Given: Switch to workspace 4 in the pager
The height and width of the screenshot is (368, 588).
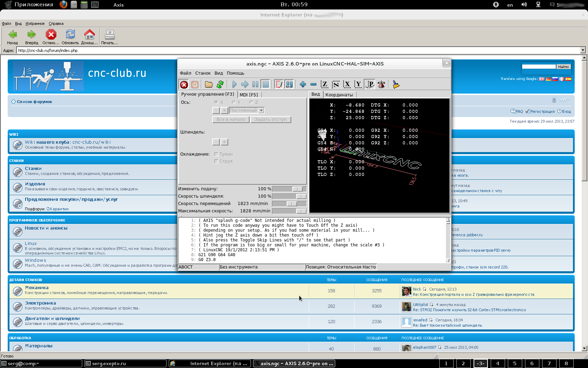Looking at the screenshot, I should [x=497, y=363].
